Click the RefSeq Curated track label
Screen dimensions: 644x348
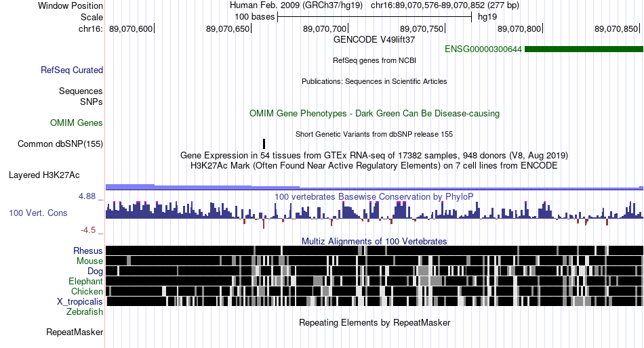[71, 70]
